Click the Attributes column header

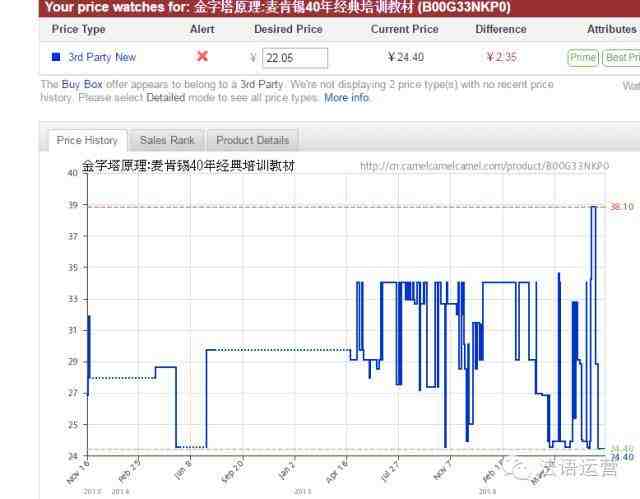[x=612, y=29]
